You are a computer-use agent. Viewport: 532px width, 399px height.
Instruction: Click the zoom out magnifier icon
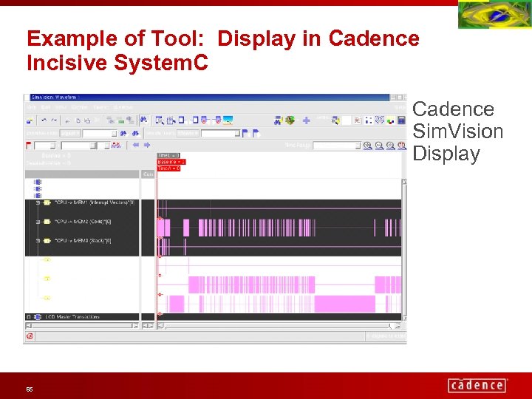pyautogui.click(x=379, y=146)
